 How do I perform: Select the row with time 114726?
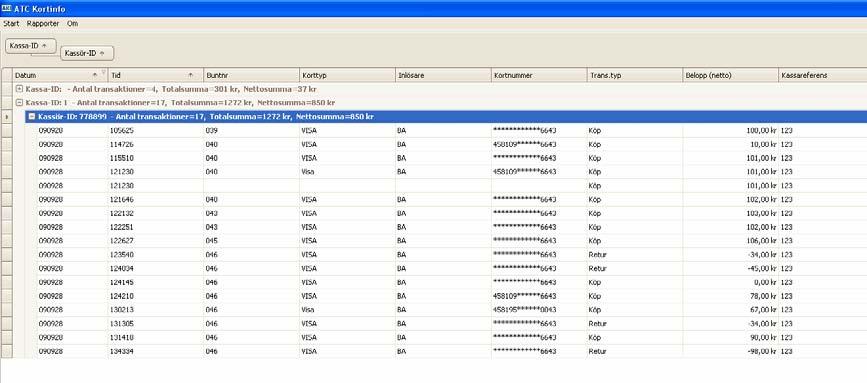point(452,144)
